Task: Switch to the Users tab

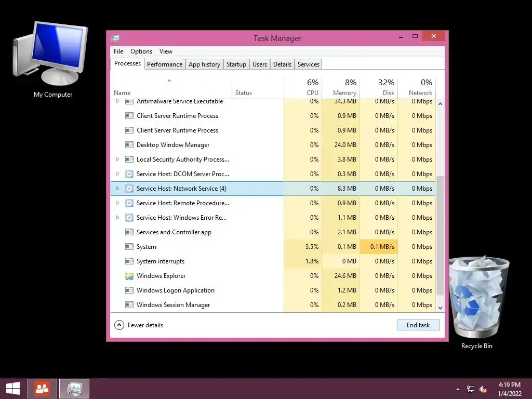Action: pos(260,64)
